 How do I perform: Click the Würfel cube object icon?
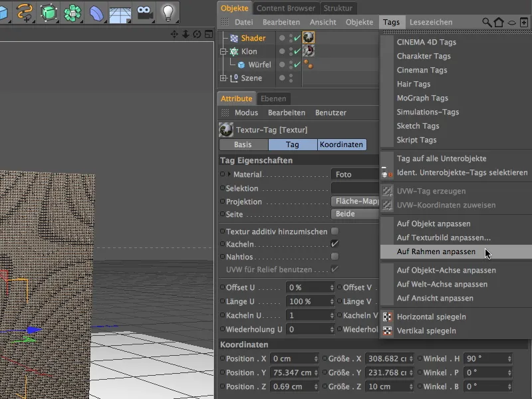point(241,65)
